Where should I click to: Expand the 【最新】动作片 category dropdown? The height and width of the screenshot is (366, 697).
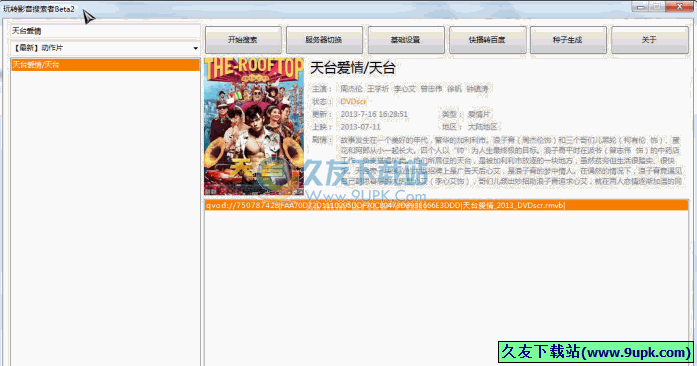tap(105, 48)
